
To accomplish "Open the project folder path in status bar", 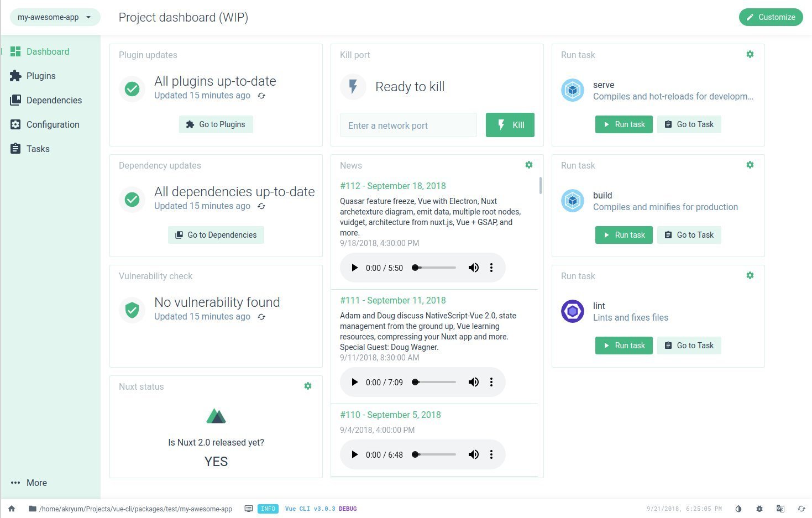I will 130,509.
